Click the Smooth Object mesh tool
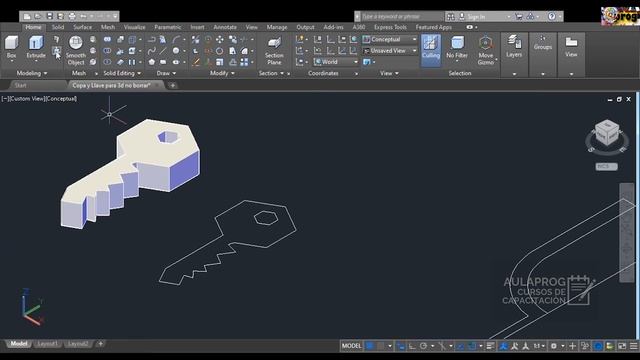 76,51
